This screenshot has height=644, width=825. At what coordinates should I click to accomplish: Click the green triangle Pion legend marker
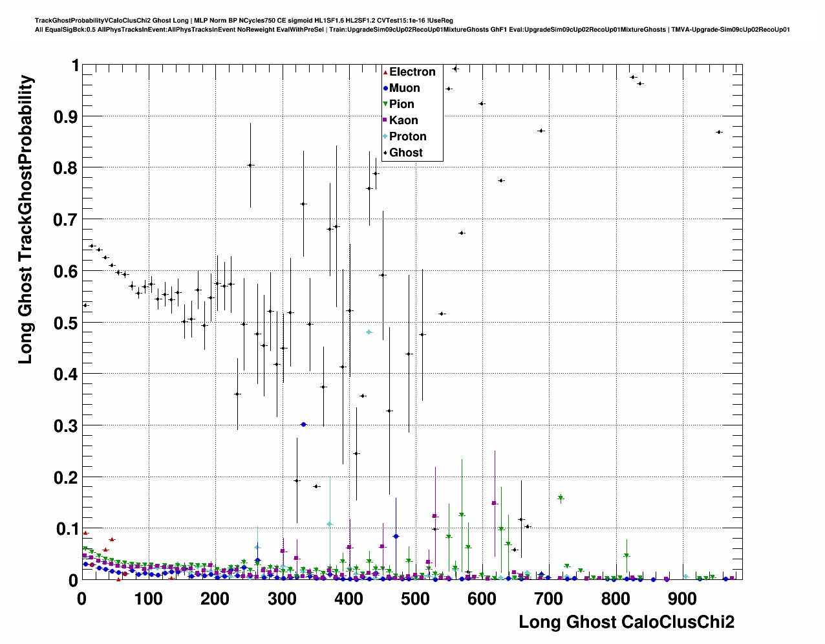[x=386, y=104]
